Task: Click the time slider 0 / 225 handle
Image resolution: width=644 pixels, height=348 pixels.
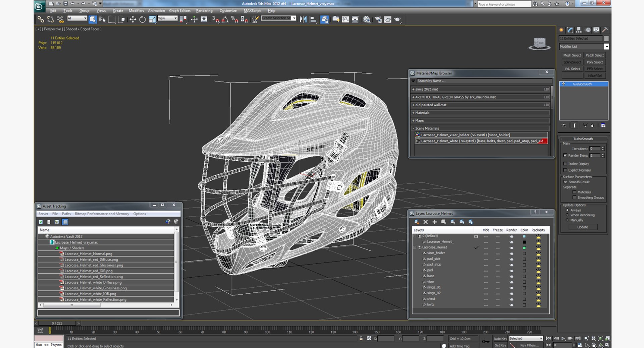Action: pos(57,323)
